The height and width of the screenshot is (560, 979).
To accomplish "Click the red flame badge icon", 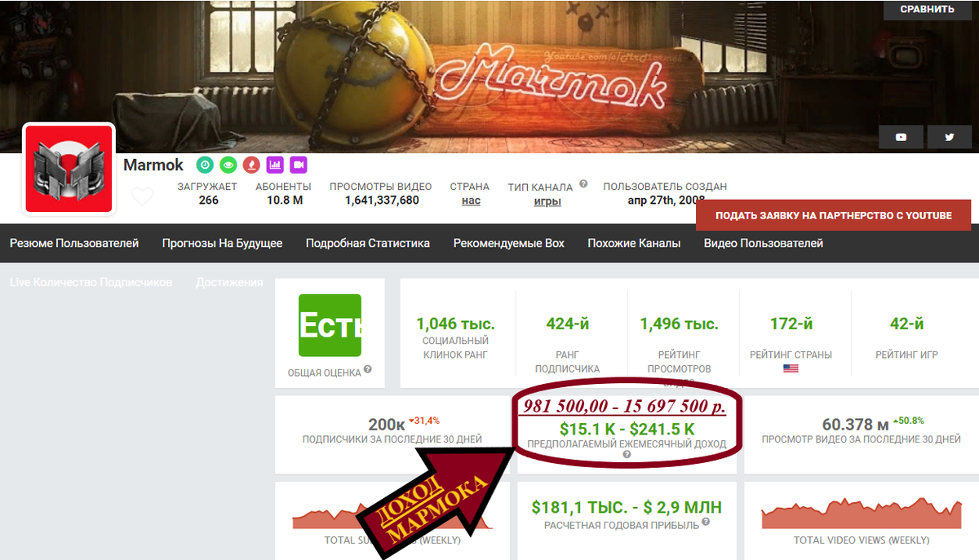I will point(251,165).
